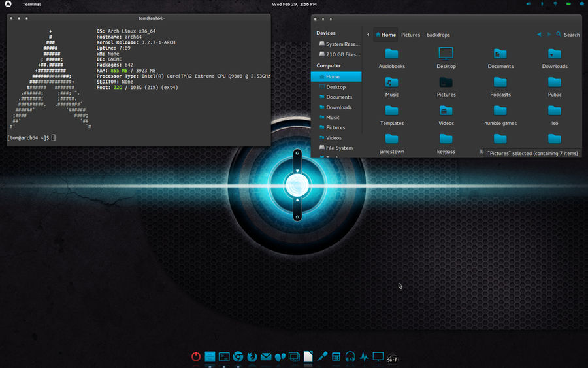Select File System in the file manager sidebar
The height and width of the screenshot is (368, 588).
point(336,148)
